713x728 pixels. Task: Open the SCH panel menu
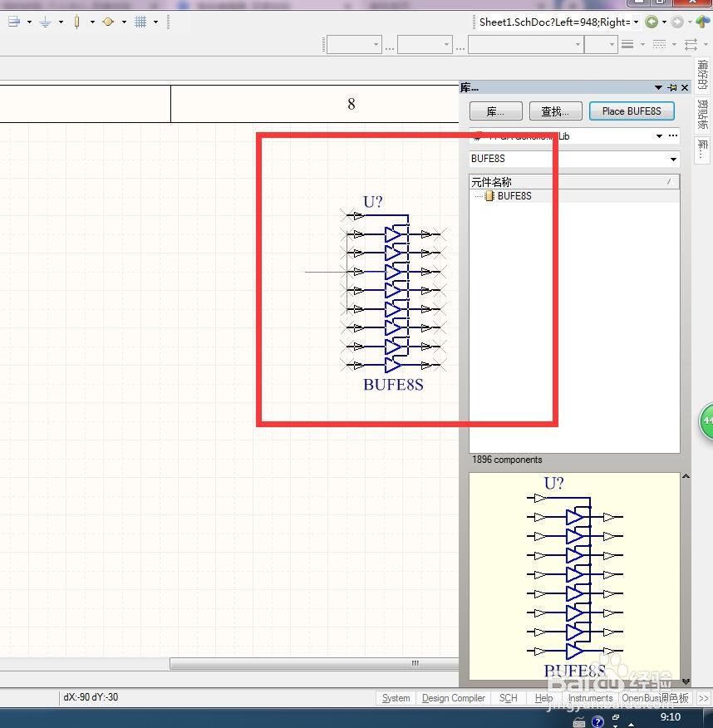[509, 698]
